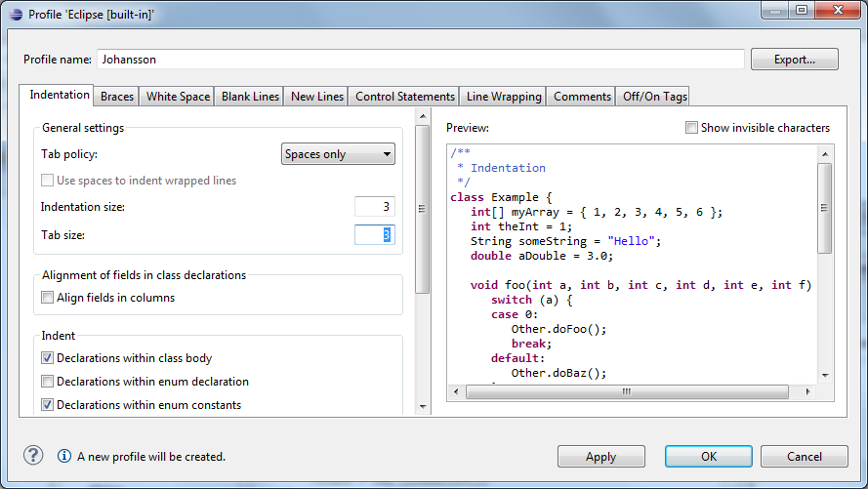Click the Apply button

point(601,457)
